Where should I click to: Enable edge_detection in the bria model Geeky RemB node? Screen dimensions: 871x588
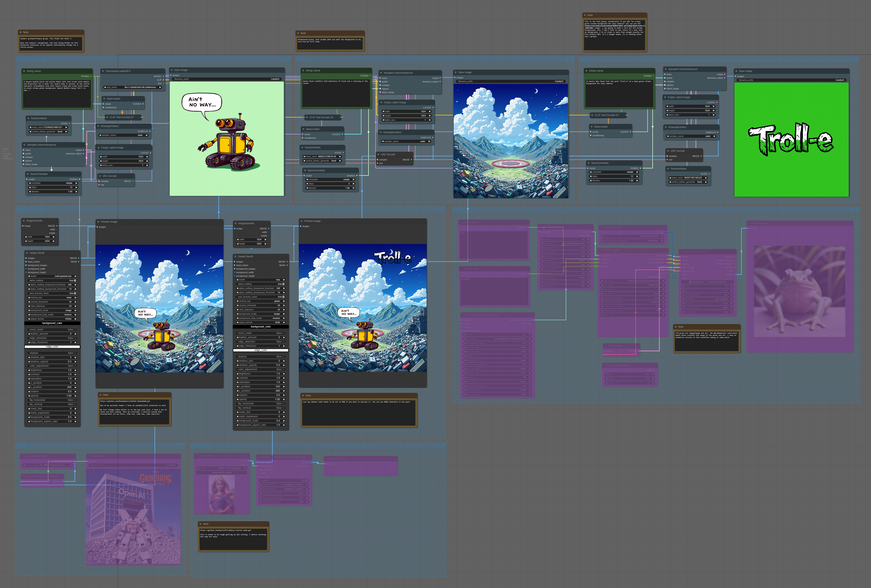tap(283, 342)
